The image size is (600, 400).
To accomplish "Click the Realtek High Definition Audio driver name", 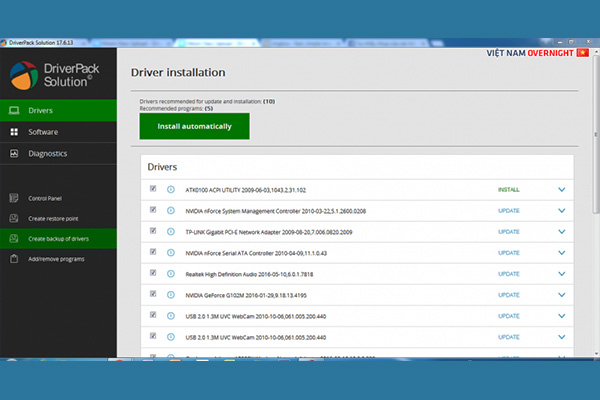I will click(249, 274).
